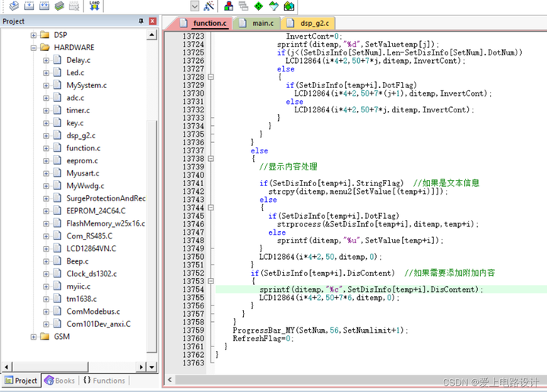
Task: Expand the DSP folder group
Action: tap(33, 35)
